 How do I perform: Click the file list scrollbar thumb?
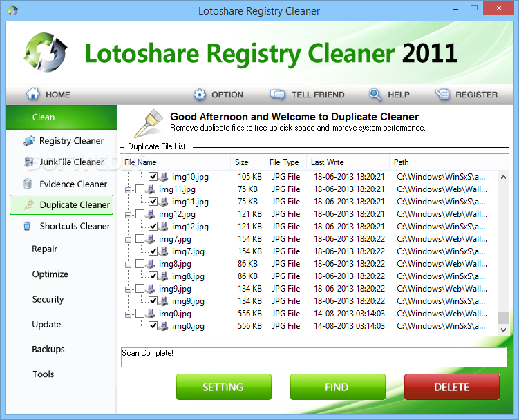pos(503,318)
